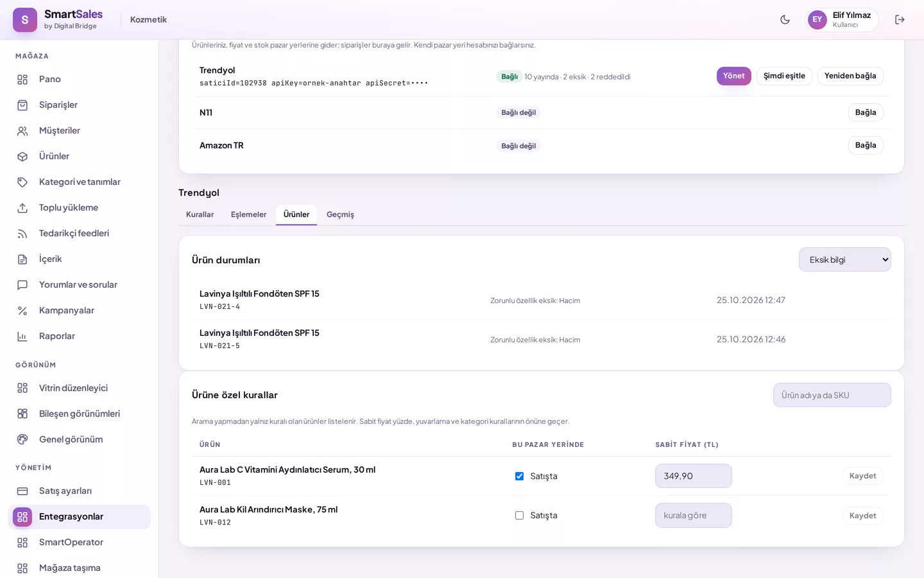924x578 pixels.
Task: Open Satış ayarları card icon
Action: tap(22, 491)
